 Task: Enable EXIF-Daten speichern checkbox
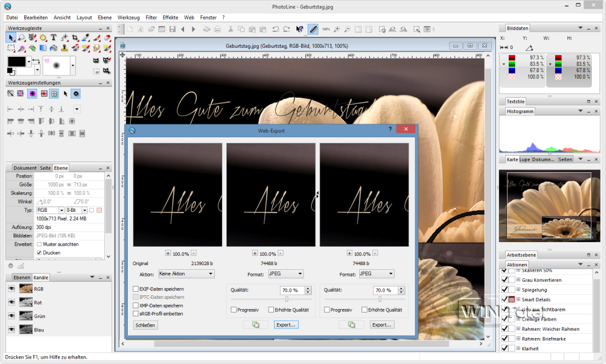point(136,289)
